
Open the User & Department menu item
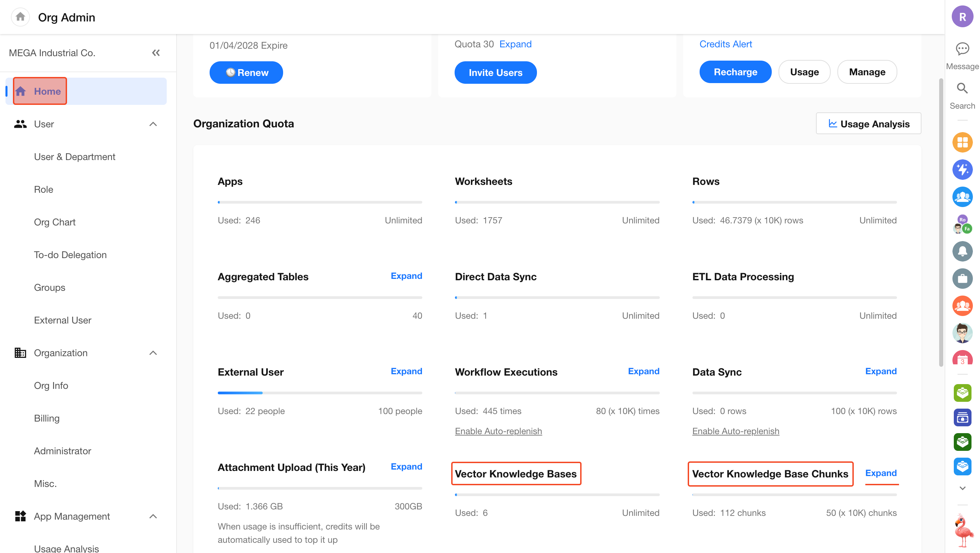[75, 157]
